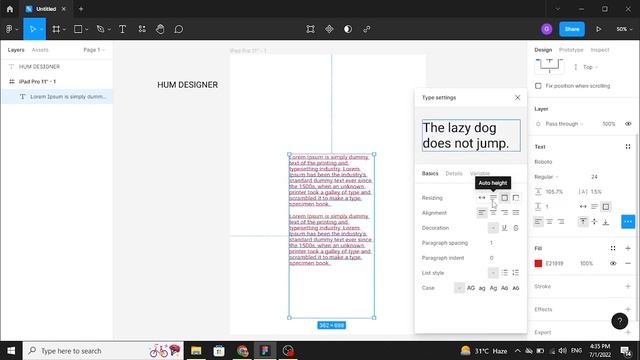The image size is (640, 360).
Task: Open the Resources tool
Action: point(142,29)
